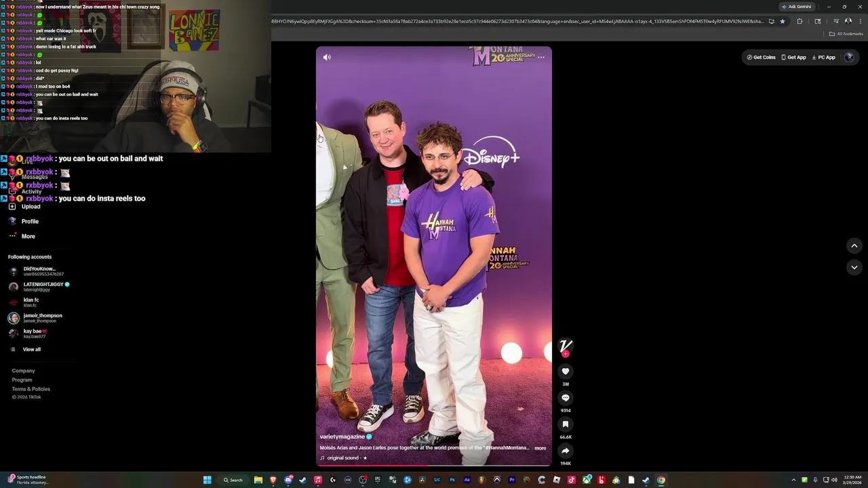Click the browser address bar URL
Image resolution: width=868 pixels, height=488 pixels.
[517, 21]
